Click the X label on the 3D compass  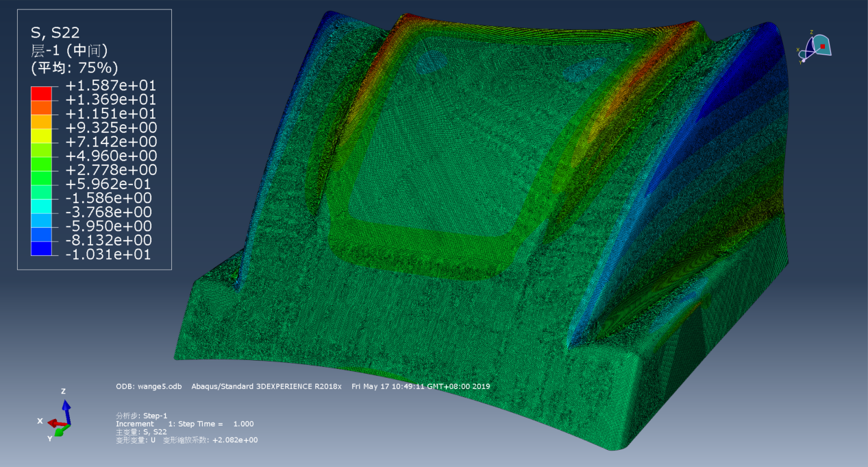pyautogui.click(x=798, y=49)
